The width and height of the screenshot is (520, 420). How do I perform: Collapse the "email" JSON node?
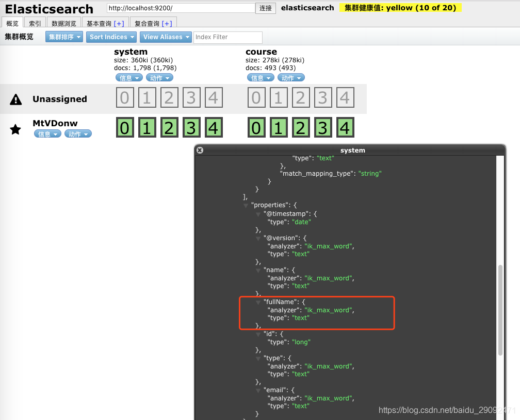coord(258,391)
